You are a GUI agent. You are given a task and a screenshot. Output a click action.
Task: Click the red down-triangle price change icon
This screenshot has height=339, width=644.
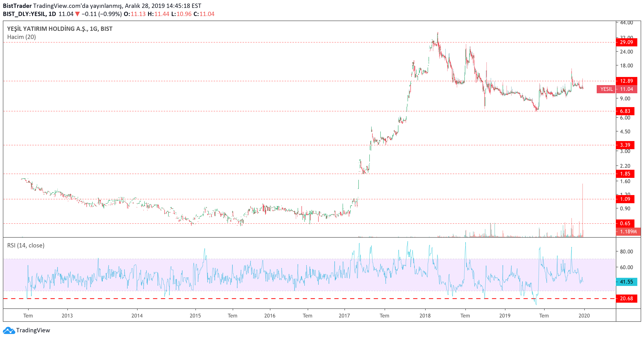(77, 14)
